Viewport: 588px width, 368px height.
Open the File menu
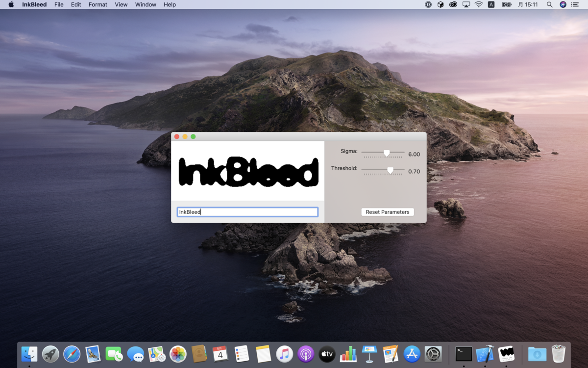pos(59,4)
